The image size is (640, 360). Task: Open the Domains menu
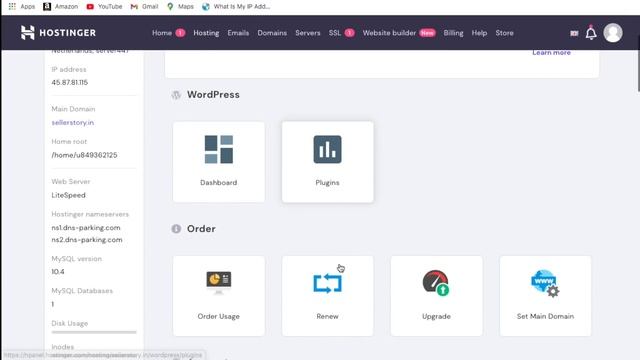272,33
